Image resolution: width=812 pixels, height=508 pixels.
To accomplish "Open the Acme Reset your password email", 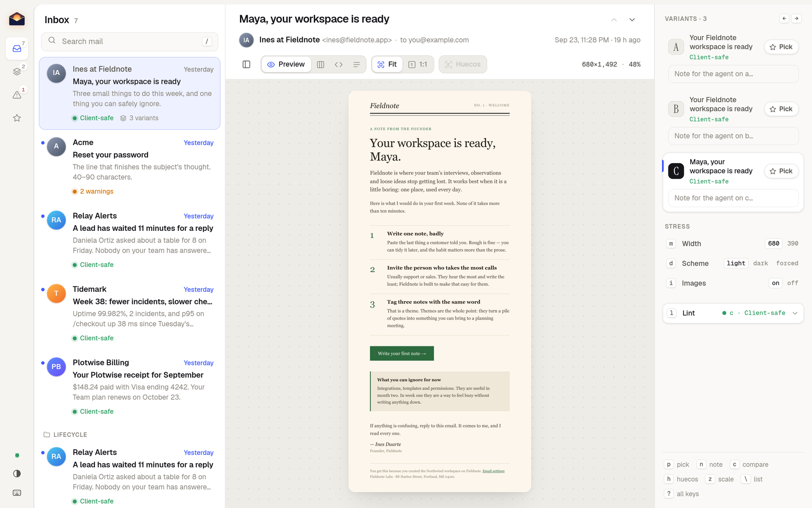I will pos(130,167).
